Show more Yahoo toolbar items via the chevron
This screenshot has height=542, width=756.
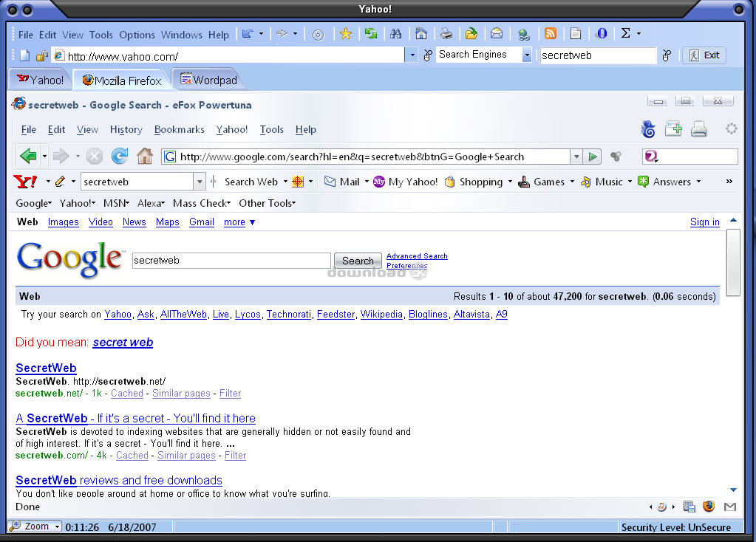(729, 182)
